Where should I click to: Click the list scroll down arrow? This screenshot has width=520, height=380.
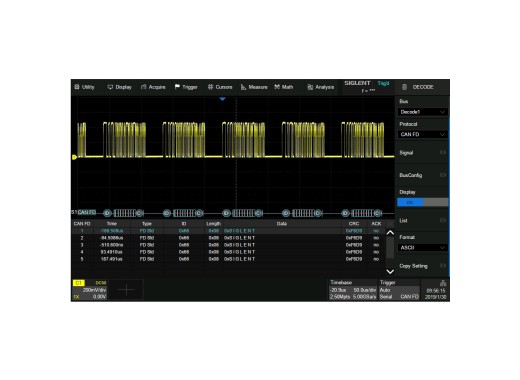tap(390, 272)
